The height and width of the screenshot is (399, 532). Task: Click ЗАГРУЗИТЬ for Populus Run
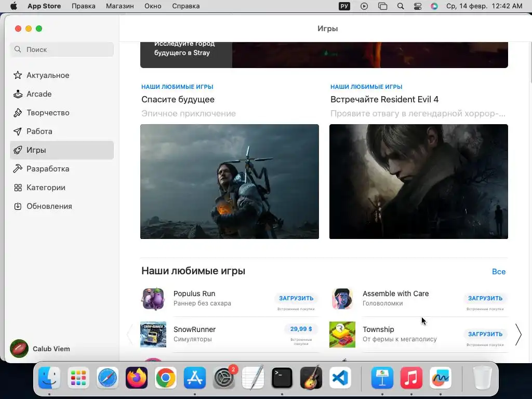296,298
